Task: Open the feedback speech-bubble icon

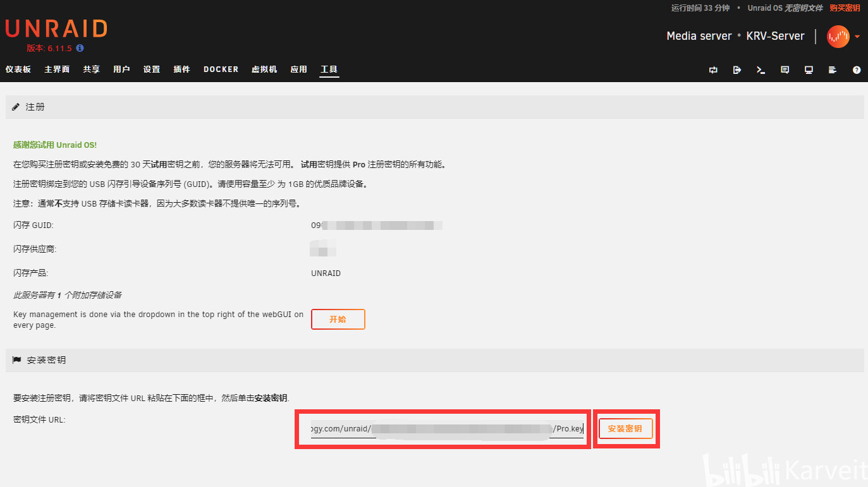Action: tap(785, 70)
